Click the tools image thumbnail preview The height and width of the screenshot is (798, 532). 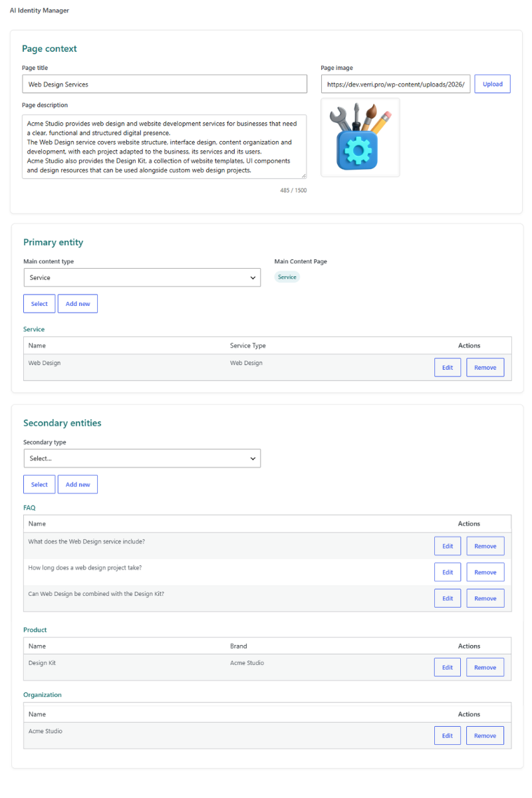360,138
